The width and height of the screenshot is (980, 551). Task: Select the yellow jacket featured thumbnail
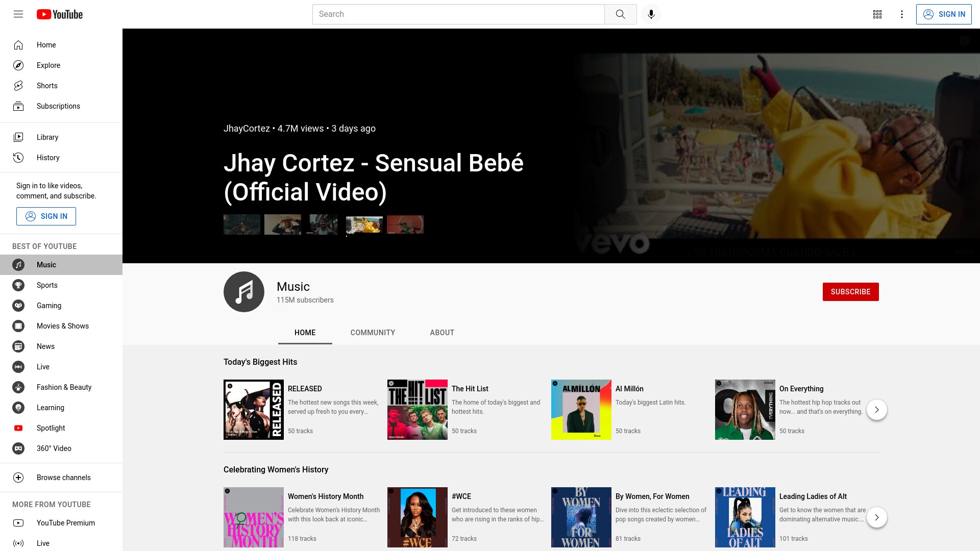(x=364, y=224)
